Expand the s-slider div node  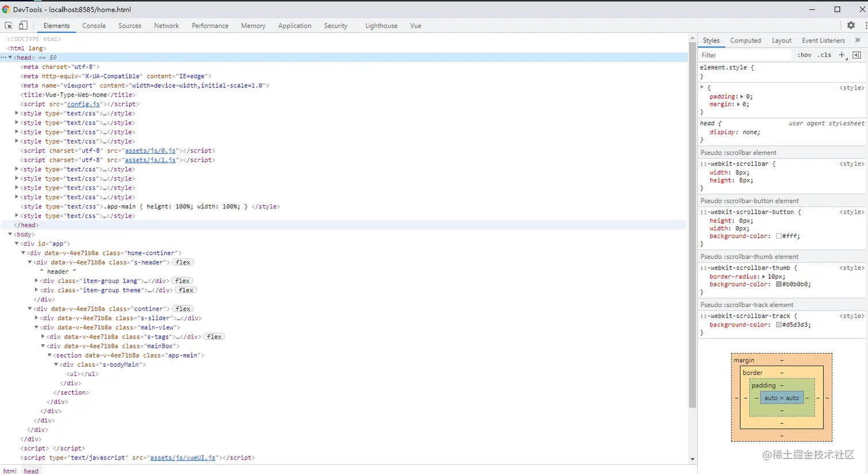[x=36, y=318]
